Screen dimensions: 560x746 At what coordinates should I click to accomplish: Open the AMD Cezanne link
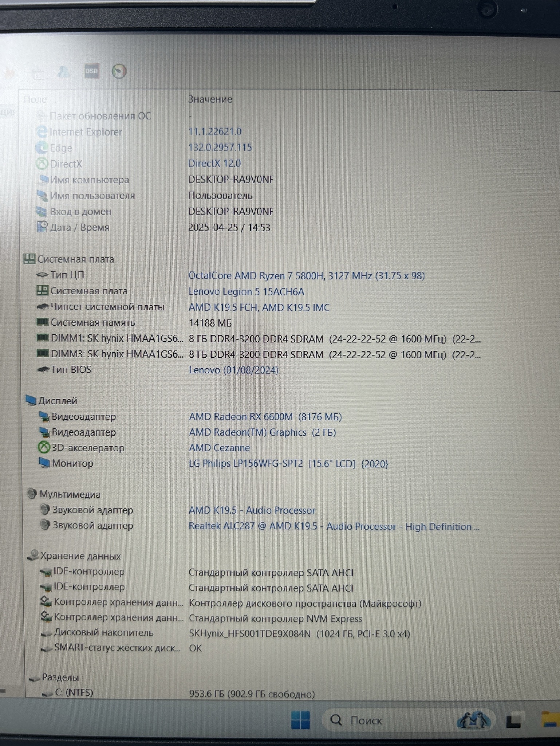(220, 448)
